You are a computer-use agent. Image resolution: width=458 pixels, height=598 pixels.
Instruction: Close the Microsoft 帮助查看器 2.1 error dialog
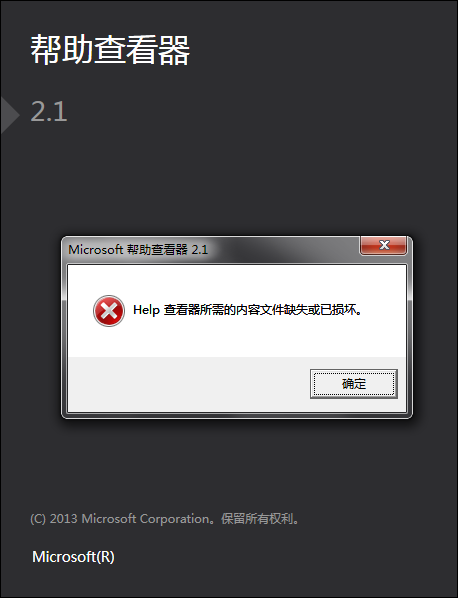pyautogui.click(x=383, y=245)
